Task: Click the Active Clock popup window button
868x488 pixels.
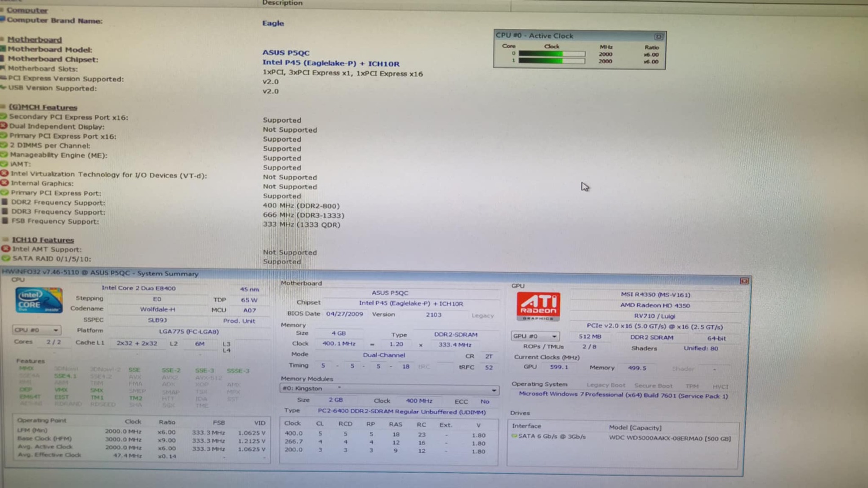Action: coord(659,36)
